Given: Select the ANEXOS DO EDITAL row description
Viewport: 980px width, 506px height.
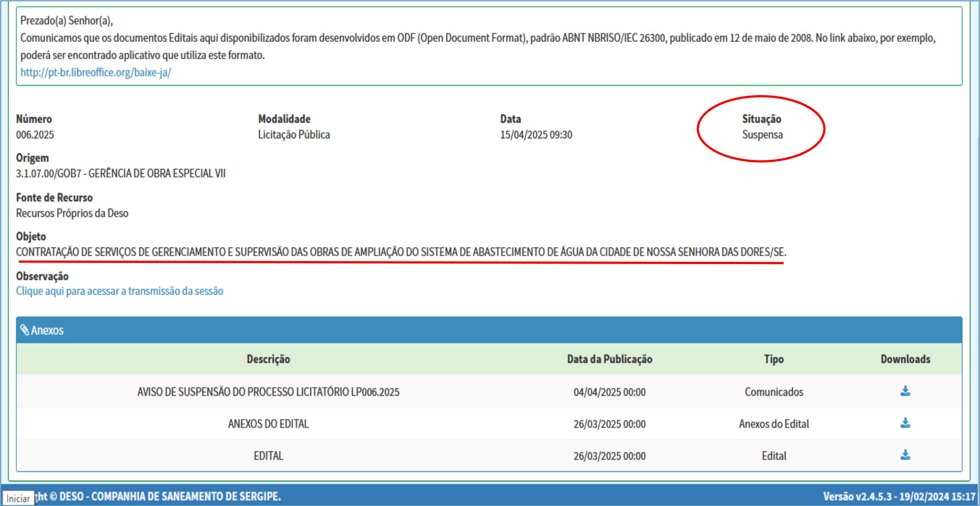Looking at the screenshot, I should pyautogui.click(x=268, y=424).
